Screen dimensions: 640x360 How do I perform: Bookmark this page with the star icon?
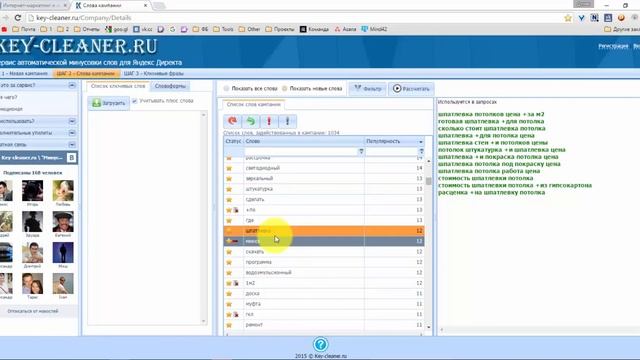pyautogui.click(x=568, y=18)
